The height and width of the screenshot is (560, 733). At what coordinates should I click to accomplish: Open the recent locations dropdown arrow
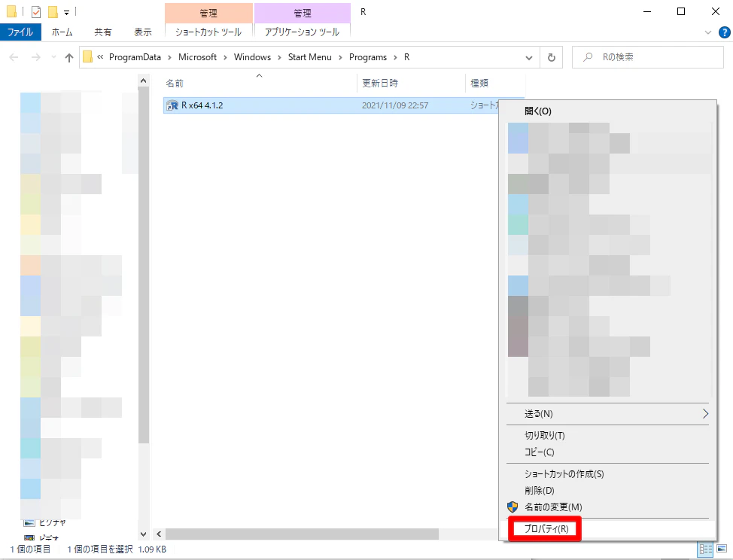pyautogui.click(x=53, y=57)
